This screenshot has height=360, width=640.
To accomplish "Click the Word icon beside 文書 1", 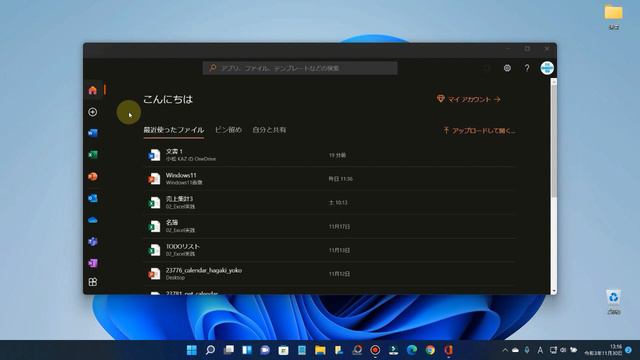I will [x=154, y=155].
